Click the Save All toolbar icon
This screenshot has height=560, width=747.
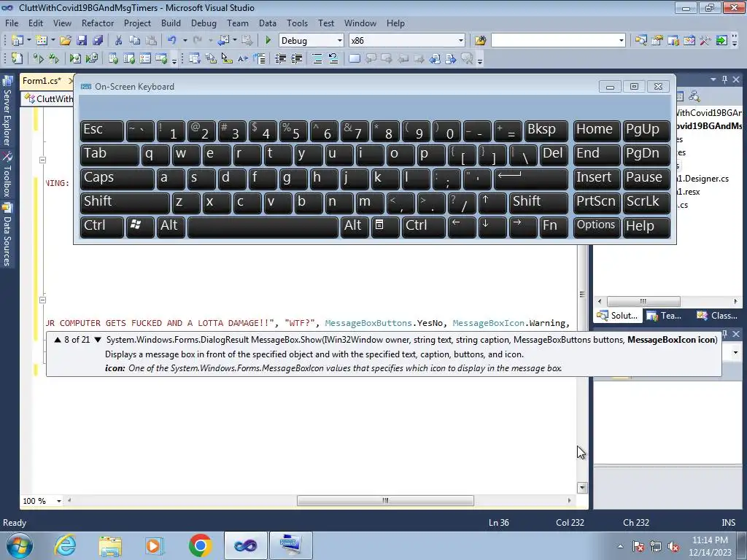98,41
